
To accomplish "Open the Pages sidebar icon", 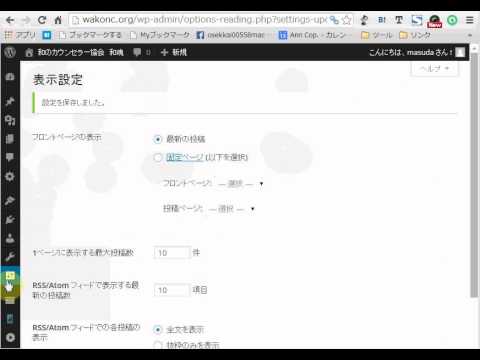I will click(x=10, y=139).
